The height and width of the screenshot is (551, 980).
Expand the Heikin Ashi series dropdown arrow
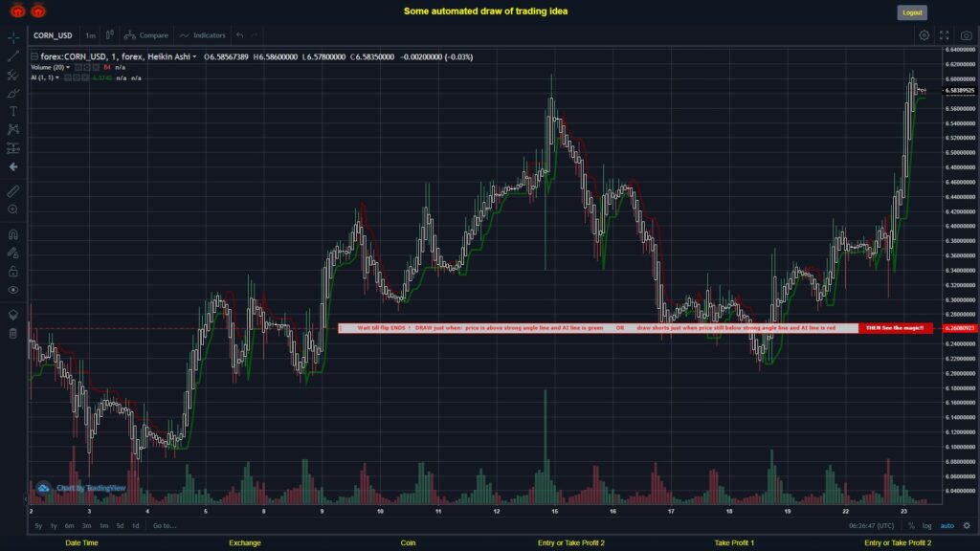194,56
